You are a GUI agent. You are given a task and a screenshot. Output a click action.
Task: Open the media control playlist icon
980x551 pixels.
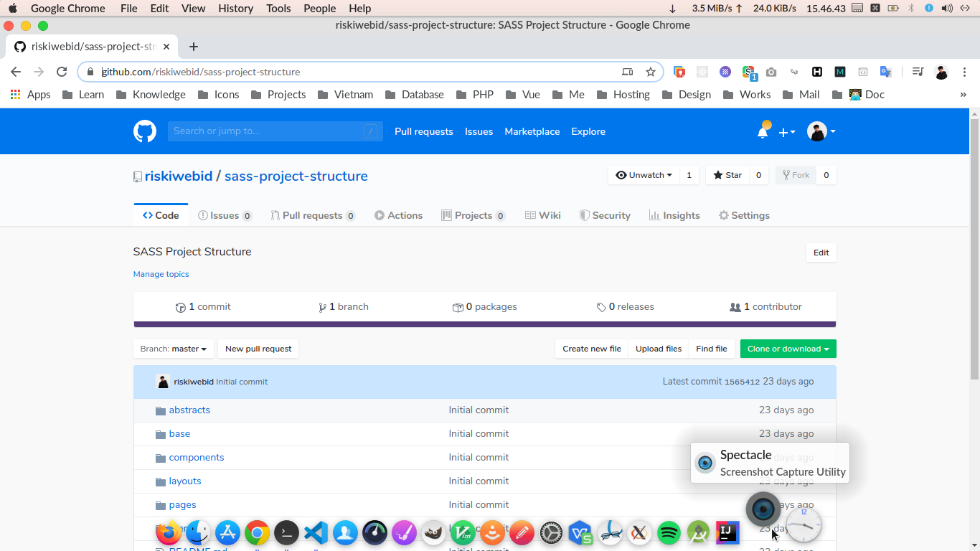pos(918,72)
